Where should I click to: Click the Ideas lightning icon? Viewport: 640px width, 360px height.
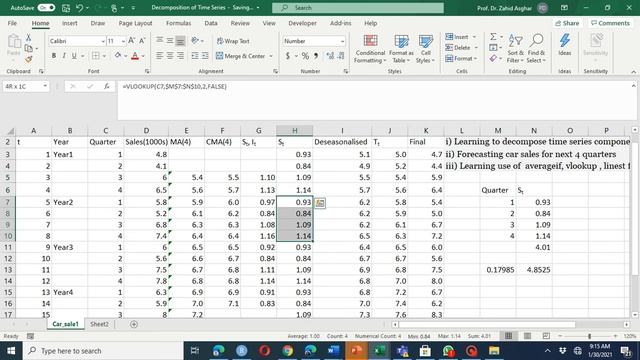click(x=565, y=45)
